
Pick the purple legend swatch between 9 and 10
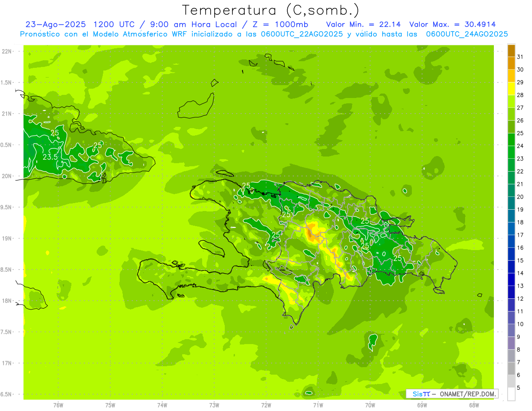click(511, 331)
